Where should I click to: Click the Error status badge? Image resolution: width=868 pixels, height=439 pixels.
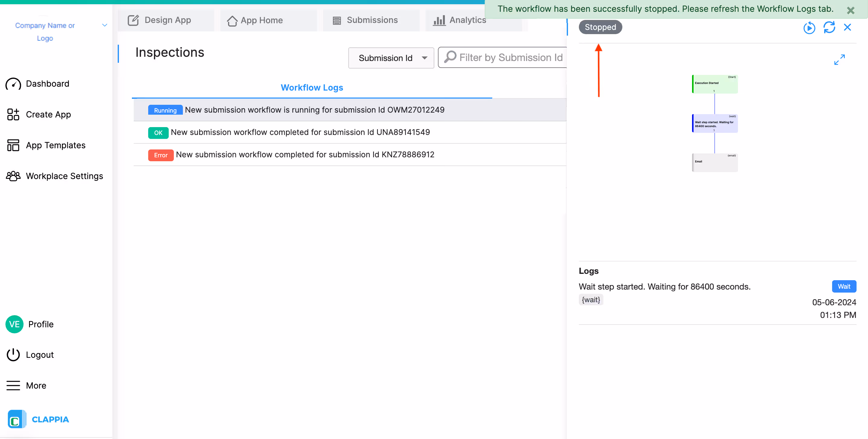point(161,155)
